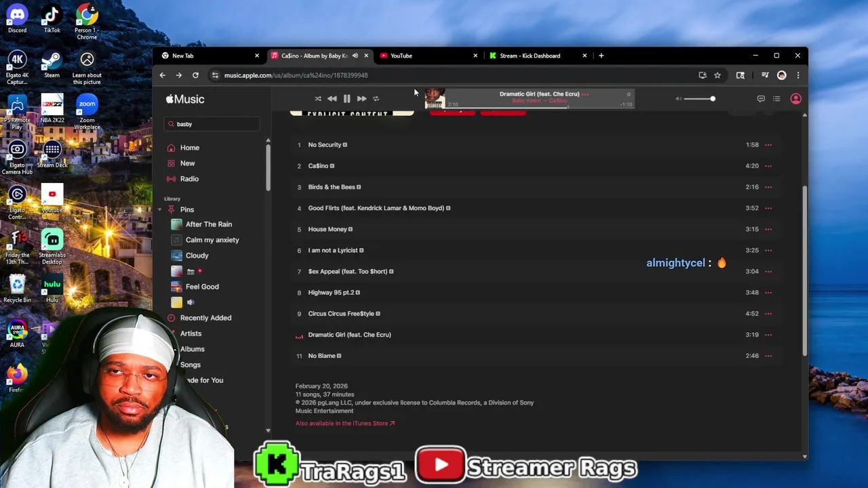Open the Steam desktop icon
The image size is (868, 488).
(52, 64)
